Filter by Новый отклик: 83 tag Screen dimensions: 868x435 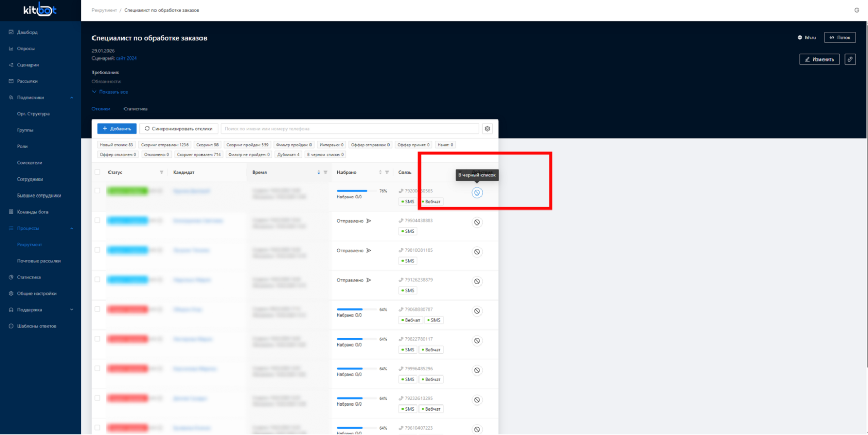[116, 145]
